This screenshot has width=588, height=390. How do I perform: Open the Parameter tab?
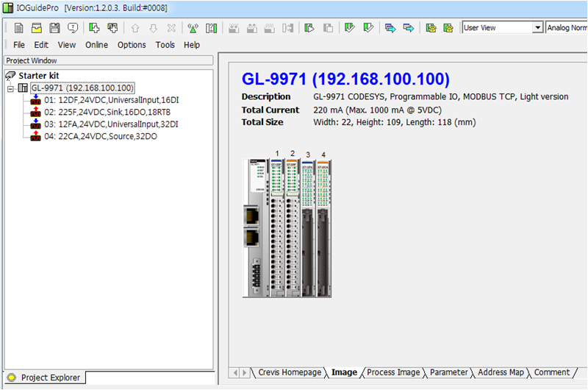click(449, 372)
